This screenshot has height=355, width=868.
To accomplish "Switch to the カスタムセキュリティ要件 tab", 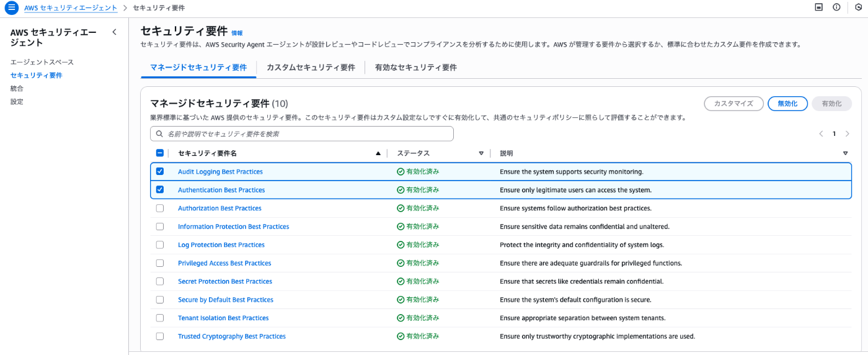I will [311, 68].
